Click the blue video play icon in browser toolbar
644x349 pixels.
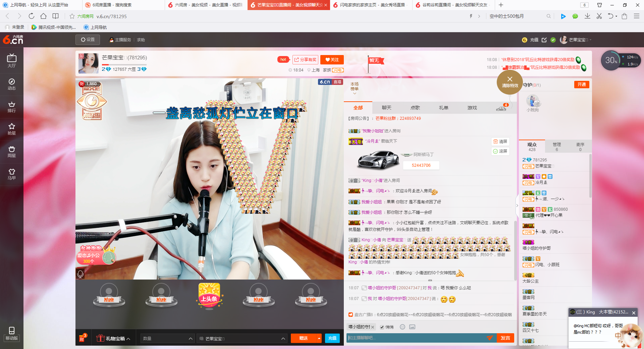coord(563,16)
